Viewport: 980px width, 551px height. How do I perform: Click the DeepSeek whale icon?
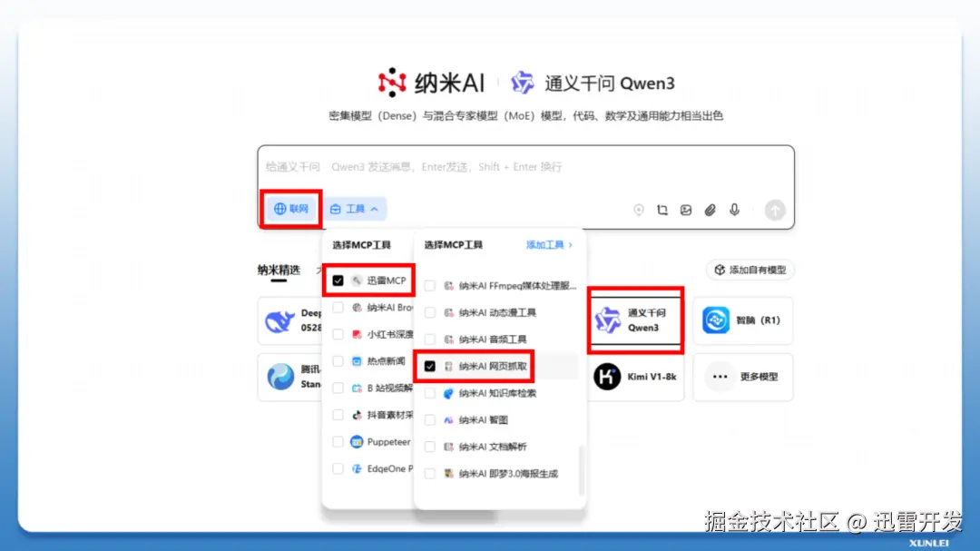click(x=279, y=320)
